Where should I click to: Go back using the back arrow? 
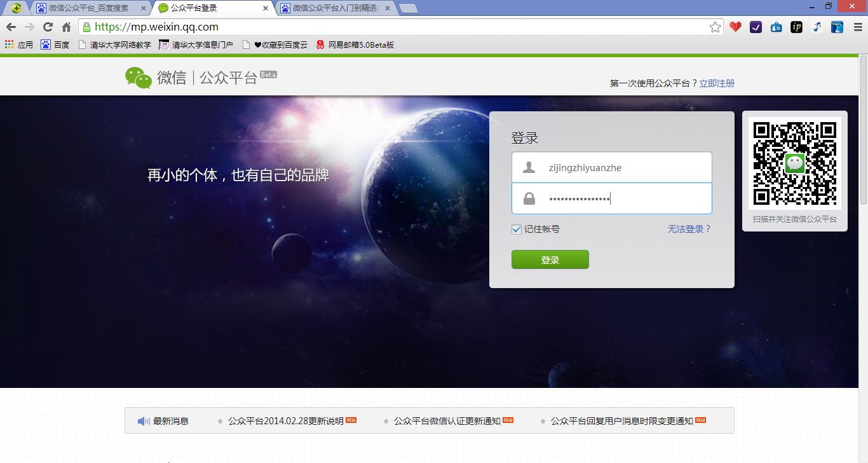(10, 27)
